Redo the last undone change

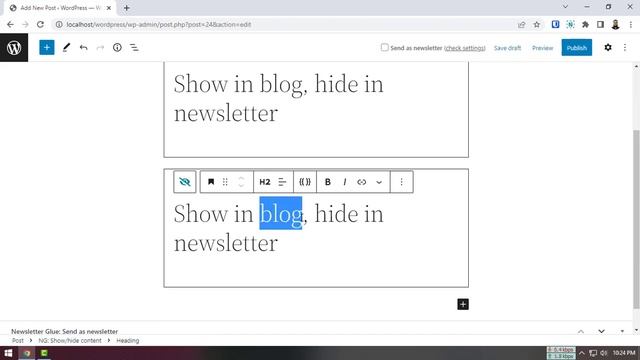click(x=100, y=48)
